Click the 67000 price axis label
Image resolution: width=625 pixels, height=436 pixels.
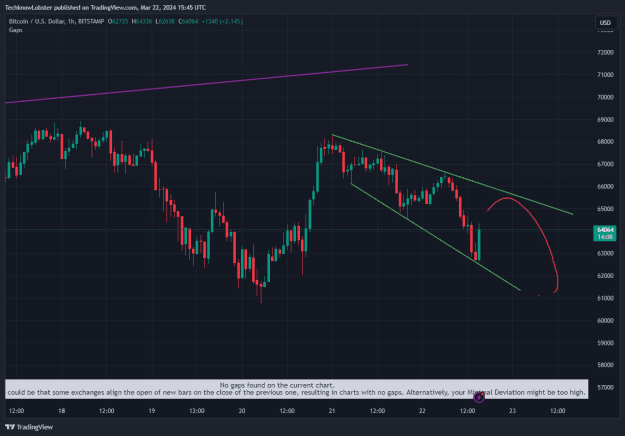(605, 164)
